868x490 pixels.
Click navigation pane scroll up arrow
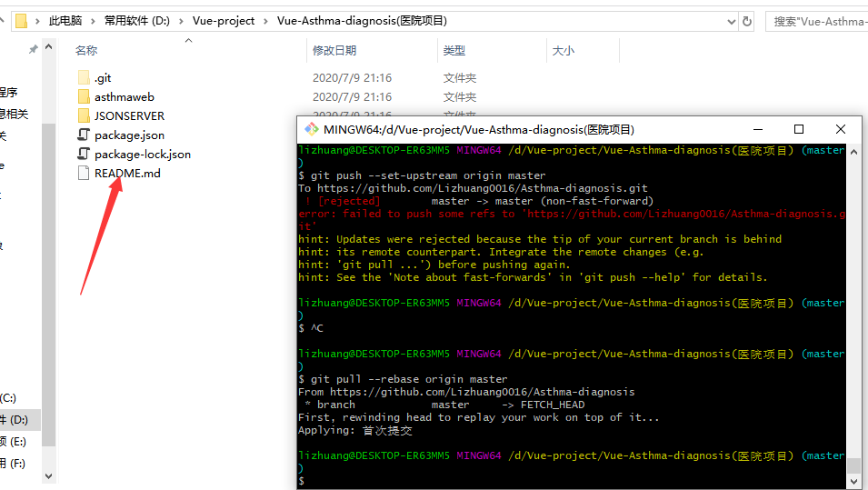point(49,47)
